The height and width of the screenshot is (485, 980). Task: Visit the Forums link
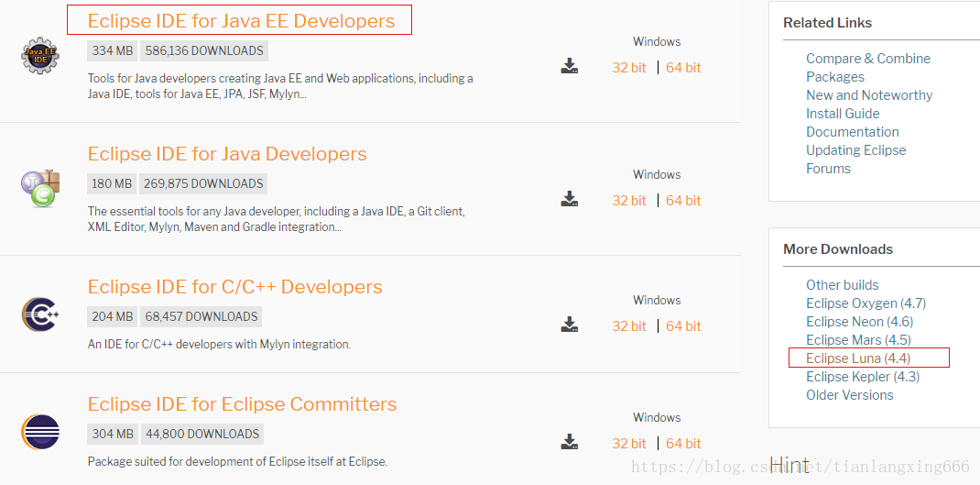[x=828, y=169]
